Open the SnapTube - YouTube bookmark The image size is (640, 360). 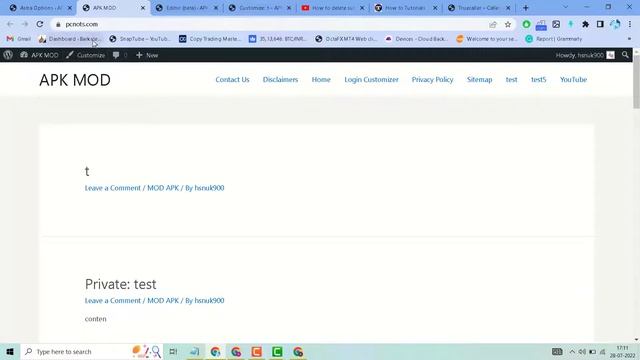(140, 39)
